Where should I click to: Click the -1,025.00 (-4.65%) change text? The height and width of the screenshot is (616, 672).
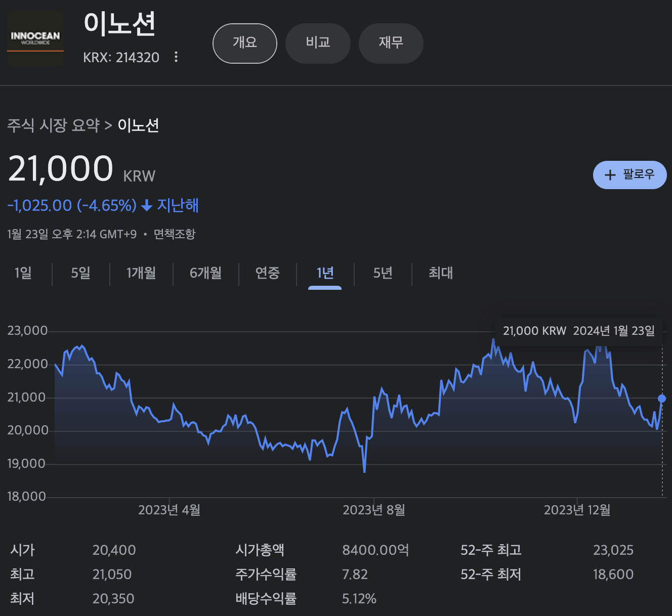click(72, 205)
